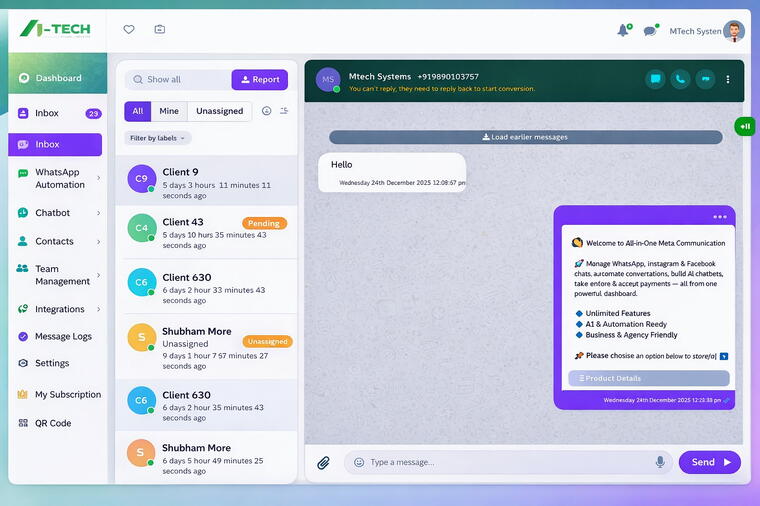Viewport: 760px width, 506px height.
Task: Start a phone call with Mtech Systems
Action: coord(681,79)
